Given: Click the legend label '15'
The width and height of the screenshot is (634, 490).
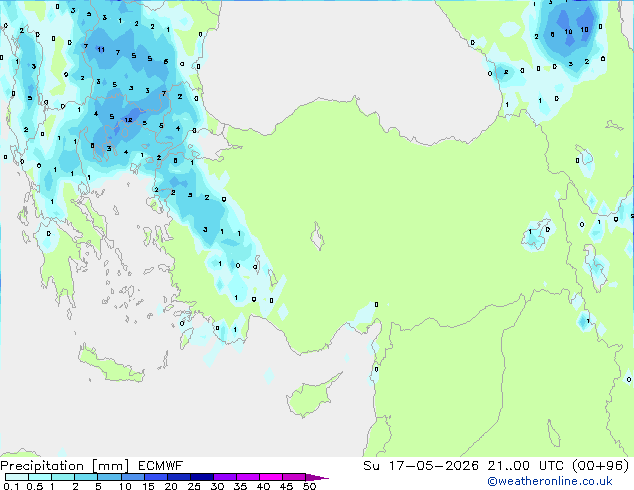Looking at the screenshot, I should pos(148,486).
